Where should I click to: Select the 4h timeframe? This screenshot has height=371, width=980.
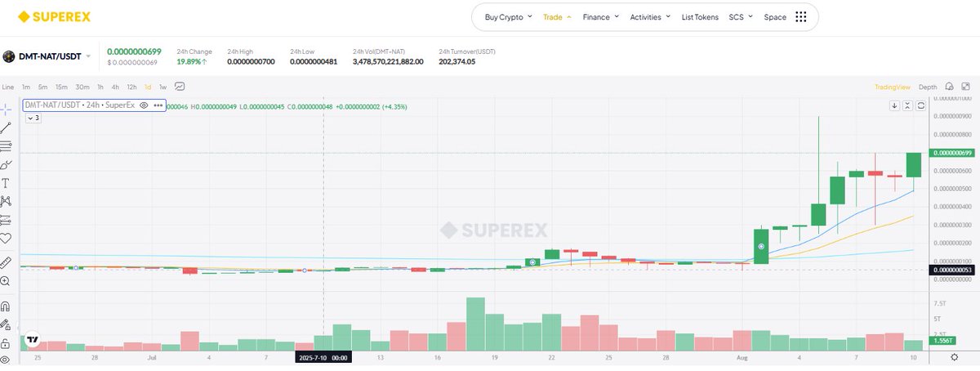[x=115, y=87]
